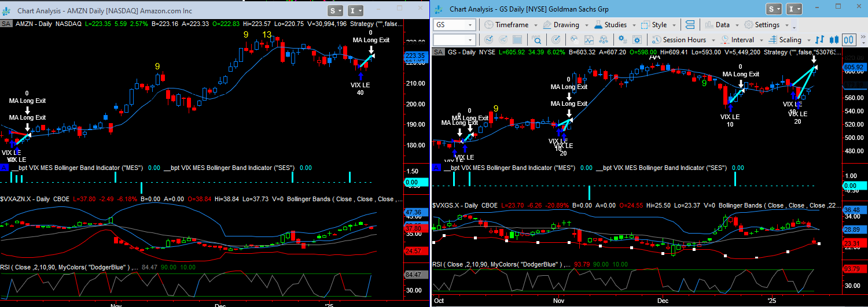The height and width of the screenshot is (307, 868).
Task: Expand the Session Hours dropdown arrow
Action: [x=713, y=40]
